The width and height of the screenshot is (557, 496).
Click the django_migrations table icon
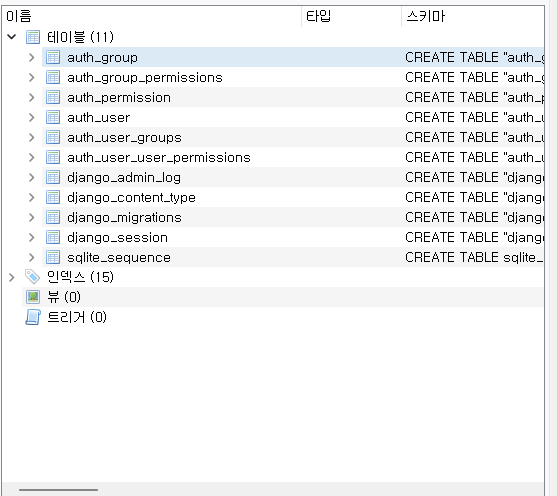pyautogui.click(x=53, y=217)
